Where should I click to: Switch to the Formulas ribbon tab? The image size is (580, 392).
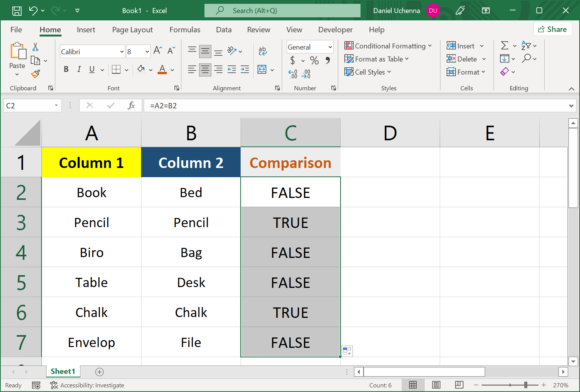click(184, 30)
